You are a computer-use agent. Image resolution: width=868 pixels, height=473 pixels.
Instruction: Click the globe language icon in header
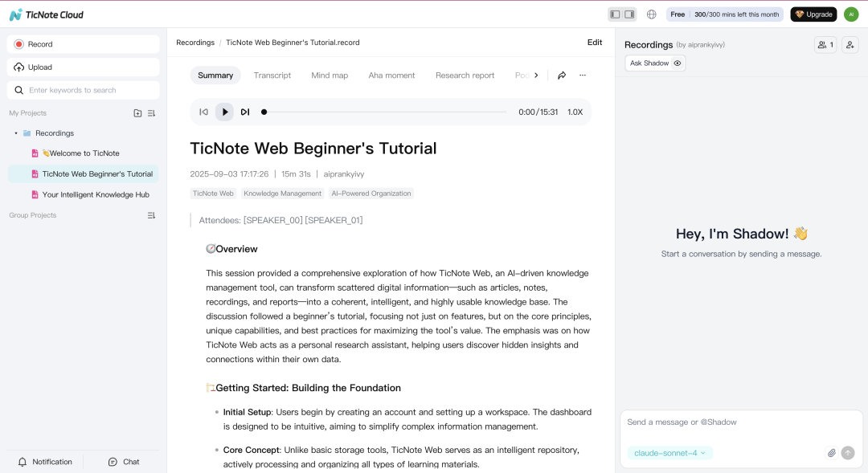(x=652, y=14)
